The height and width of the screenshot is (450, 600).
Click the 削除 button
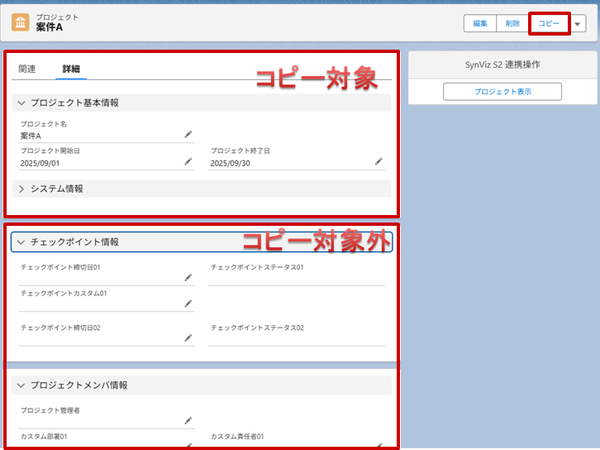pyautogui.click(x=513, y=24)
